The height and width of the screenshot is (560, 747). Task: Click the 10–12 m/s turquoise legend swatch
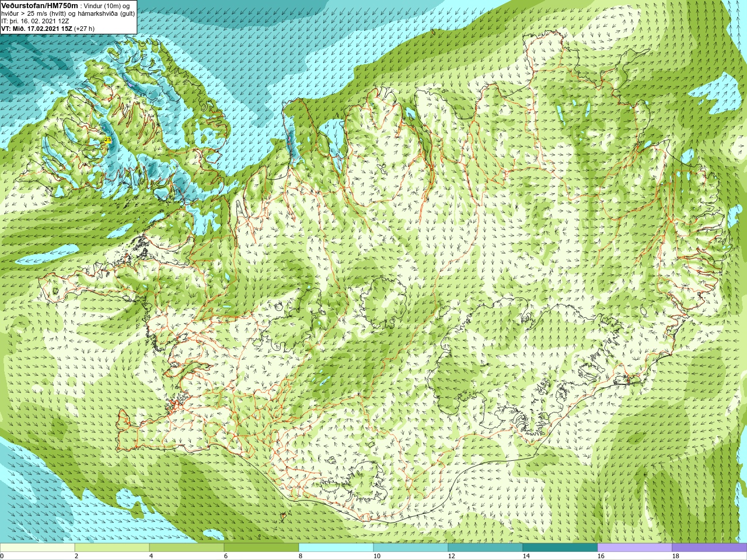point(411,548)
